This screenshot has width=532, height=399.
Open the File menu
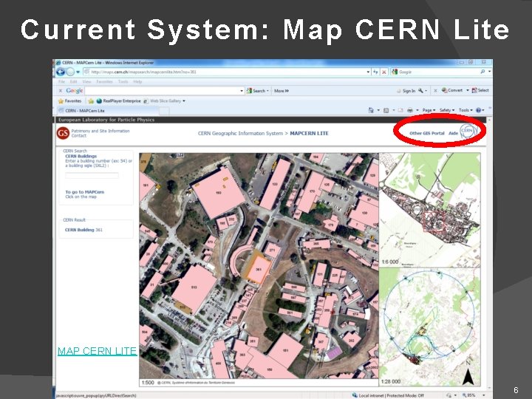(x=62, y=82)
